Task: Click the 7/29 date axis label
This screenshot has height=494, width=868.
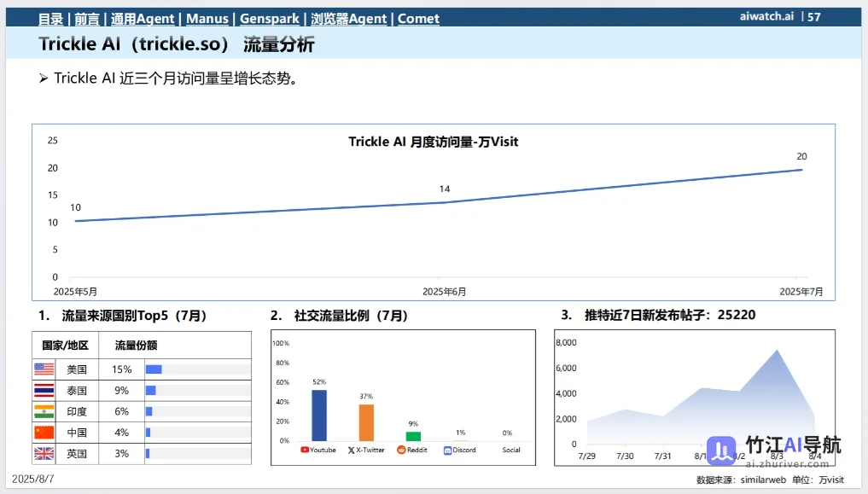Action: tap(587, 456)
